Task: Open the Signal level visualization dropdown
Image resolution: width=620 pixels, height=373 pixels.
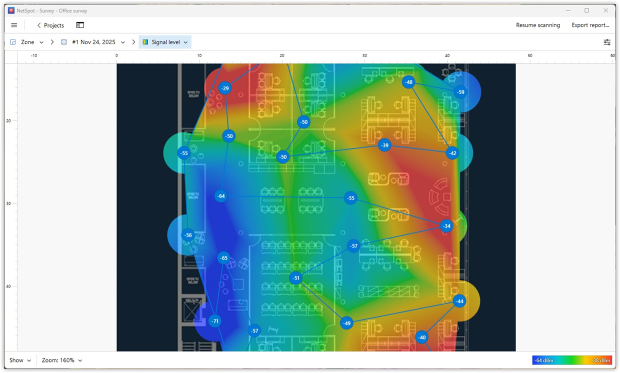Action: point(165,42)
